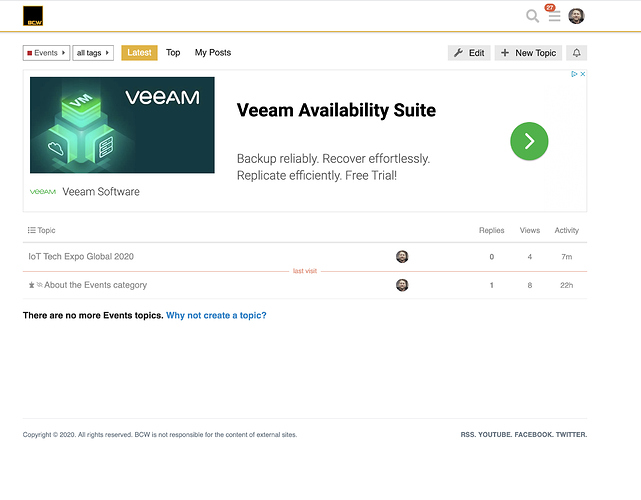
Task: Open the YOUTUBE footer link
Action: (494, 435)
